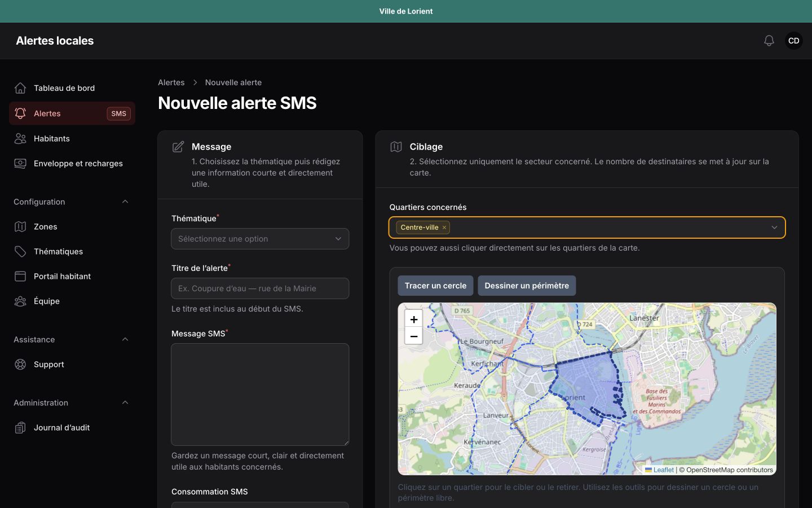Open Enveloppe et recharges
Viewport: 812px width, 508px height.
pos(72,163)
